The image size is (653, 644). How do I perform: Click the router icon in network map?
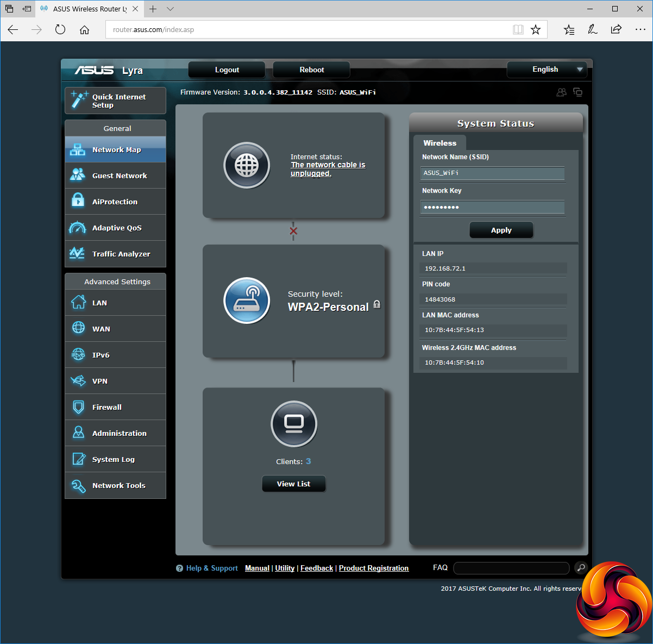click(247, 301)
